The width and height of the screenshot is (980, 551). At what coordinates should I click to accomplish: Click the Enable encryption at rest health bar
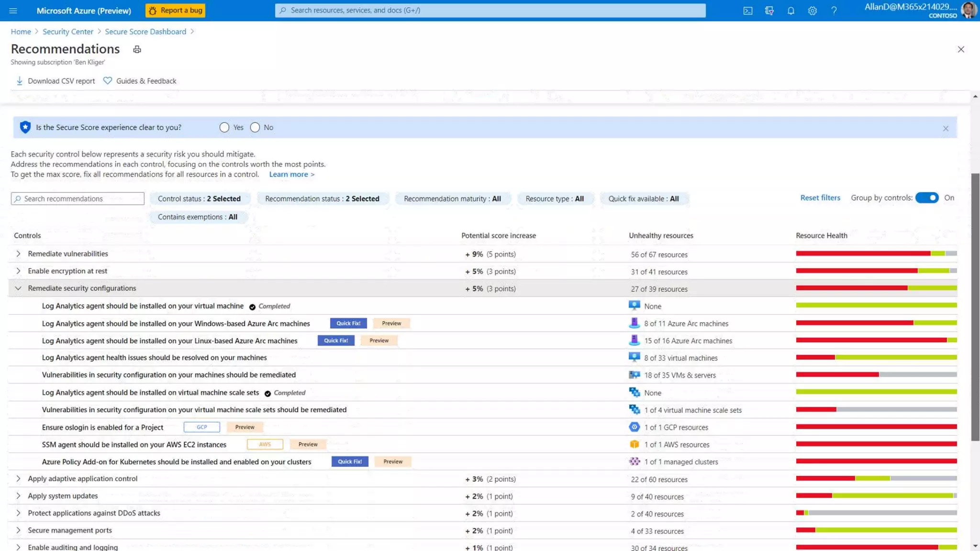(876, 271)
